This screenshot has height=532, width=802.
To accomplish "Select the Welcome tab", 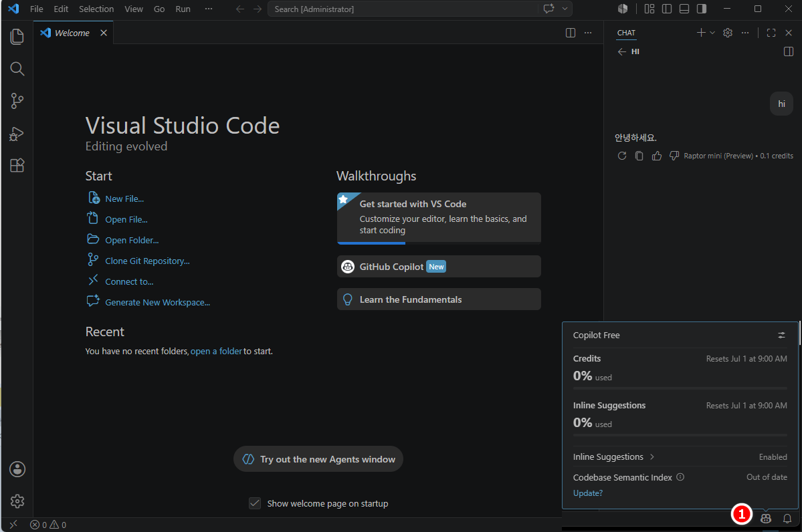I will pos(73,33).
